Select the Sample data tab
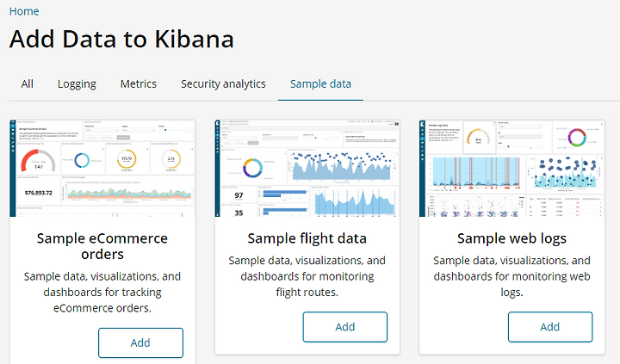Viewport: 620px width, 364px height. pos(320,83)
